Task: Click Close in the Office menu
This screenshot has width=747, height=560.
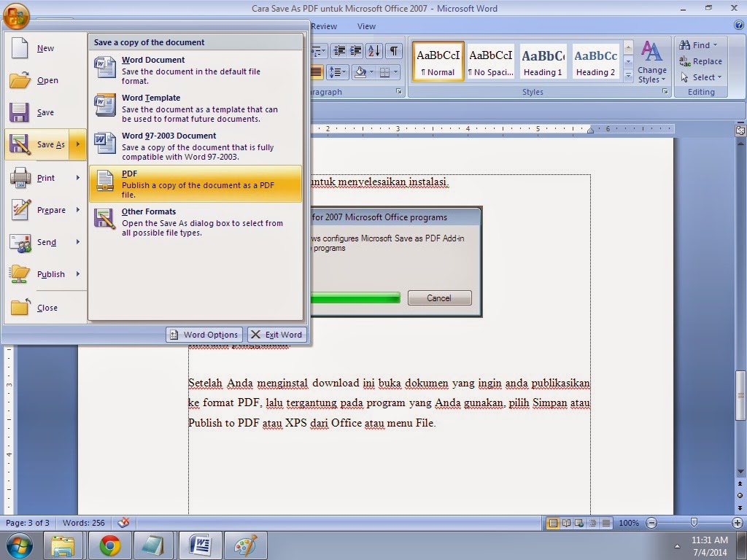Action: pyautogui.click(x=45, y=308)
